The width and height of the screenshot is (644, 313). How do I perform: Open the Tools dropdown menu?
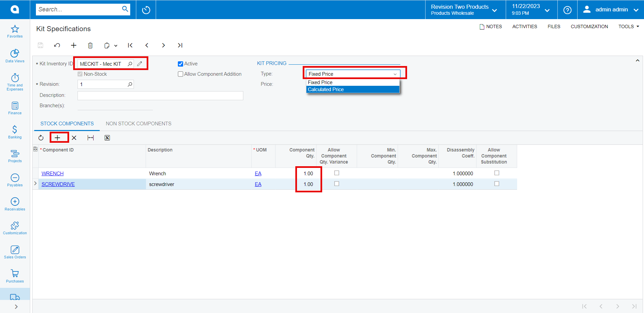point(629,26)
